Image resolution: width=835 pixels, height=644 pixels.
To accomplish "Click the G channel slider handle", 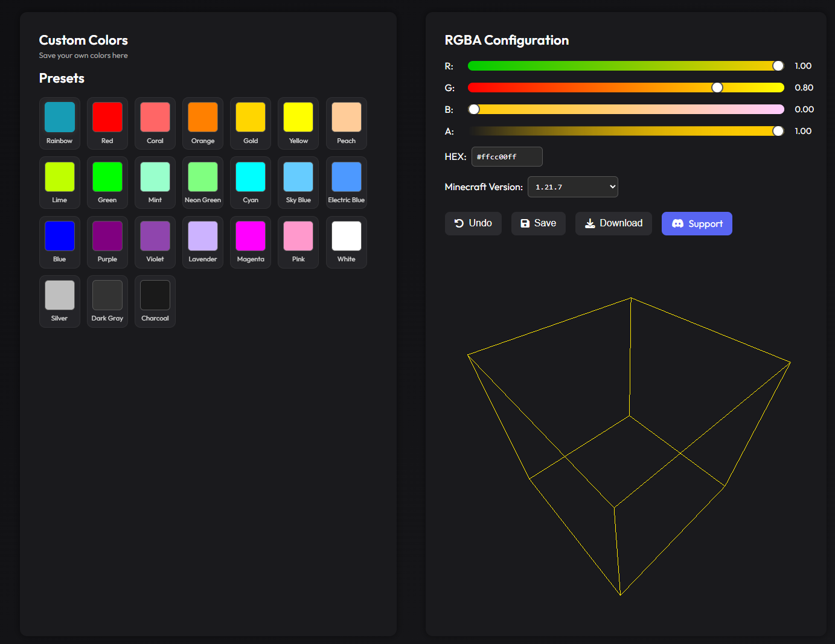I will (717, 87).
